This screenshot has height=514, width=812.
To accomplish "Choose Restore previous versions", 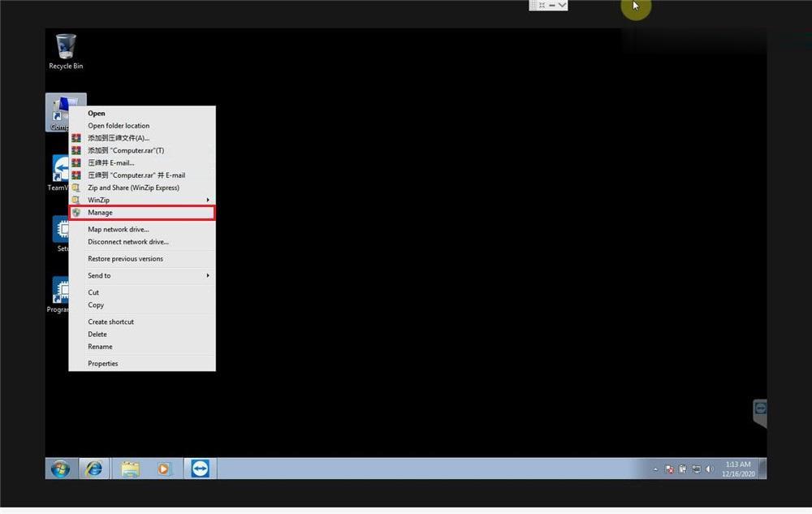I will click(x=142, y=259).
